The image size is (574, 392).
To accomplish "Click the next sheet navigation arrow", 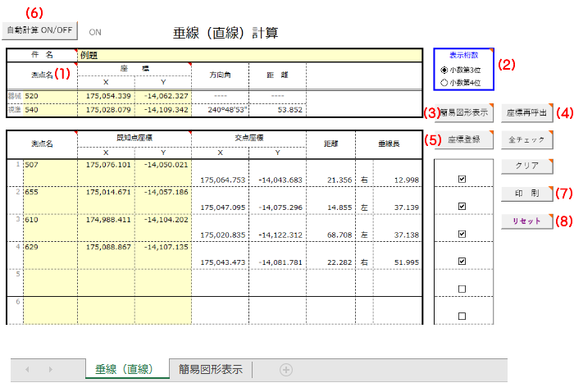I will (x=51, y=370).
